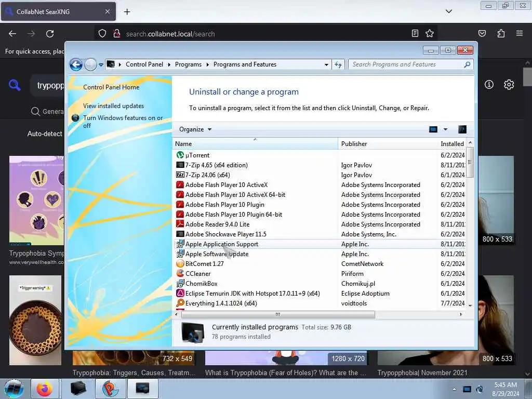
Task: Select the Eclipse Temurin JDK icon
Action: click(x=180, y=293)
